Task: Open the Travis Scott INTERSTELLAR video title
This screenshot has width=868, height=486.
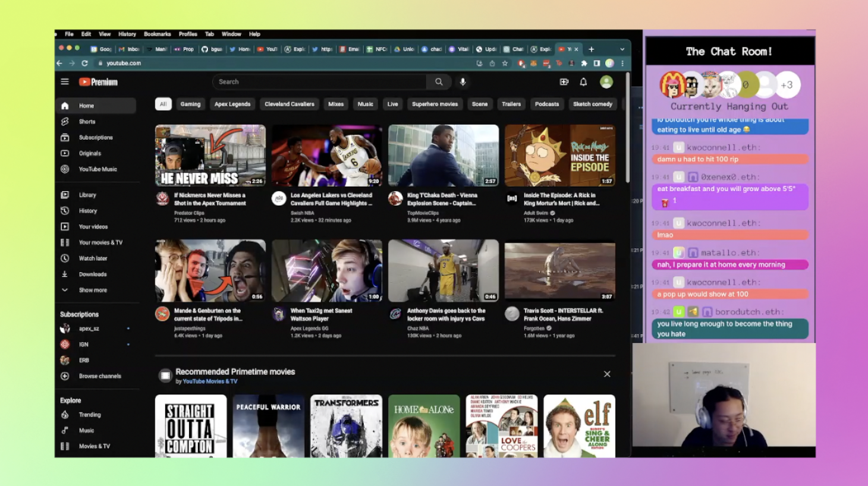Action: [564, 315]
